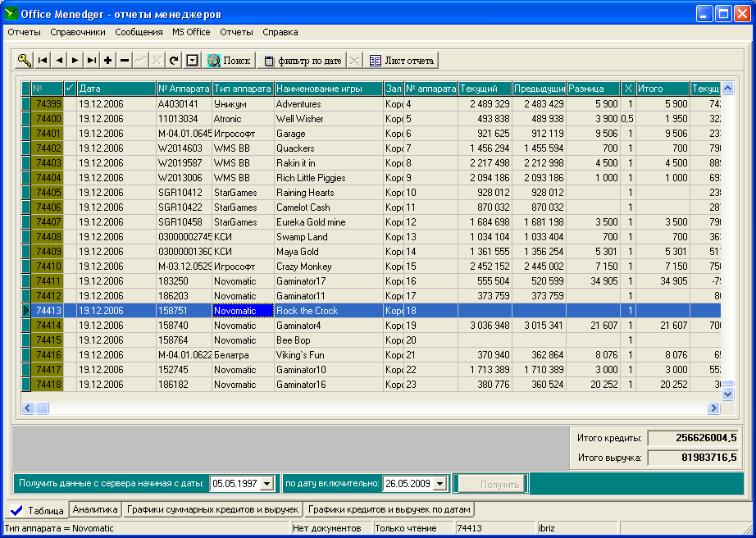Apply the фильтр по дате button

tap(302, 60)
